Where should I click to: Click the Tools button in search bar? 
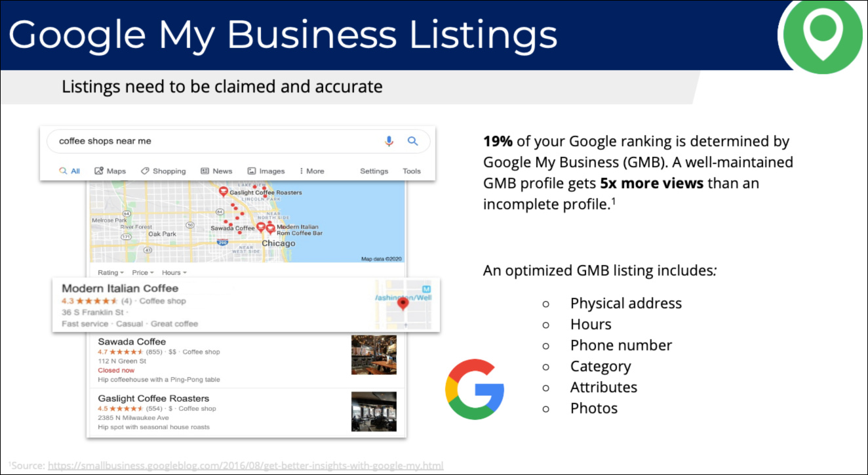(x=412, y=171)
